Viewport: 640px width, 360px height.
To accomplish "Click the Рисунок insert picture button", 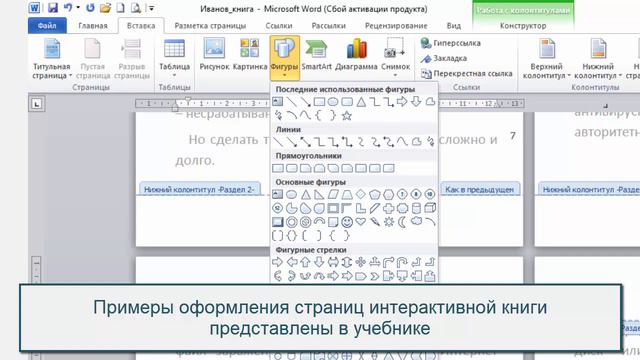I will click(x=214, y=55).
